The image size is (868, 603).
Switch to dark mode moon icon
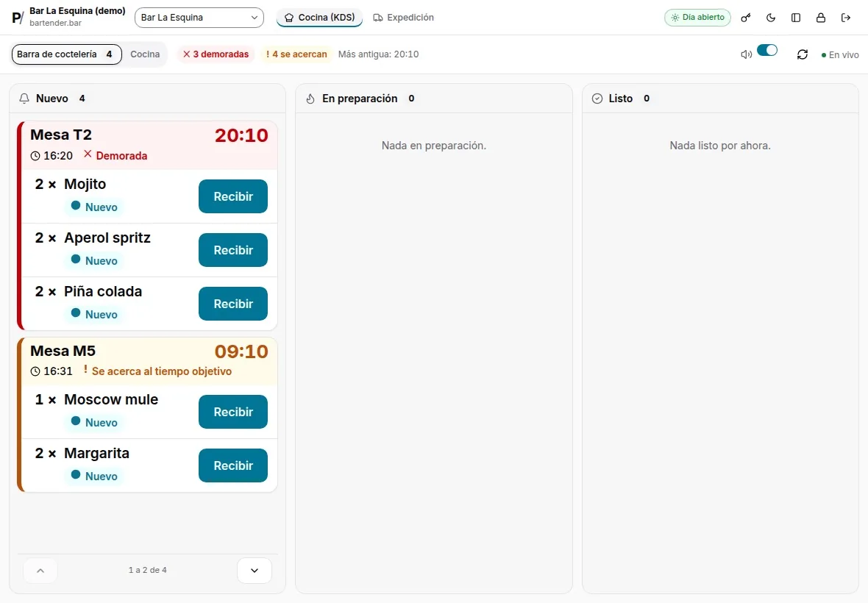[x=771, y=18]
